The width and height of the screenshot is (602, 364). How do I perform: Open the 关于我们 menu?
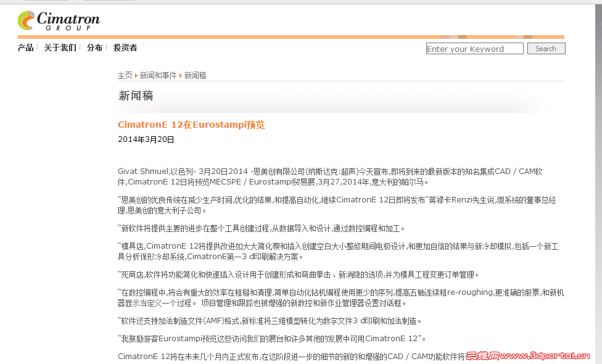pyautogui.click(x=60, y=48)
